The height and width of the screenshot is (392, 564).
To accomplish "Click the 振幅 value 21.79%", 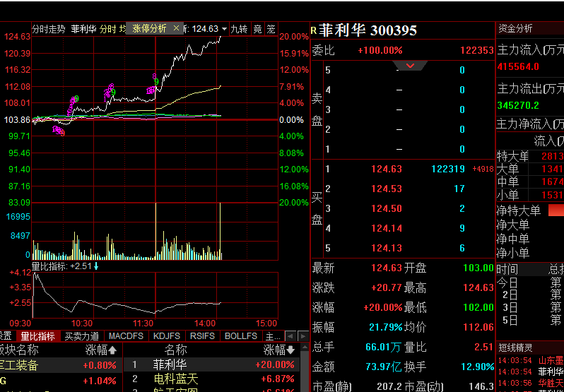I will click(x=386, y=327).
